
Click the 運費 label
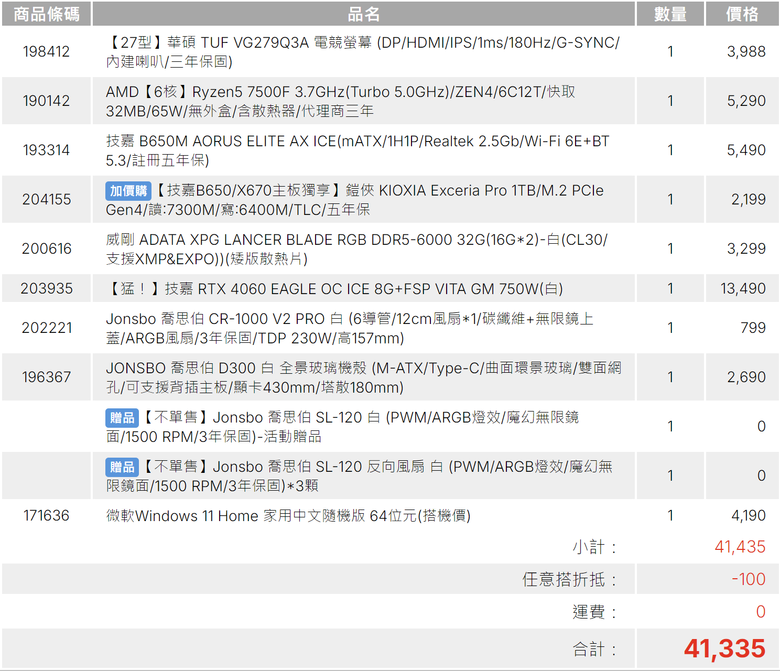[x=594, y=612]
